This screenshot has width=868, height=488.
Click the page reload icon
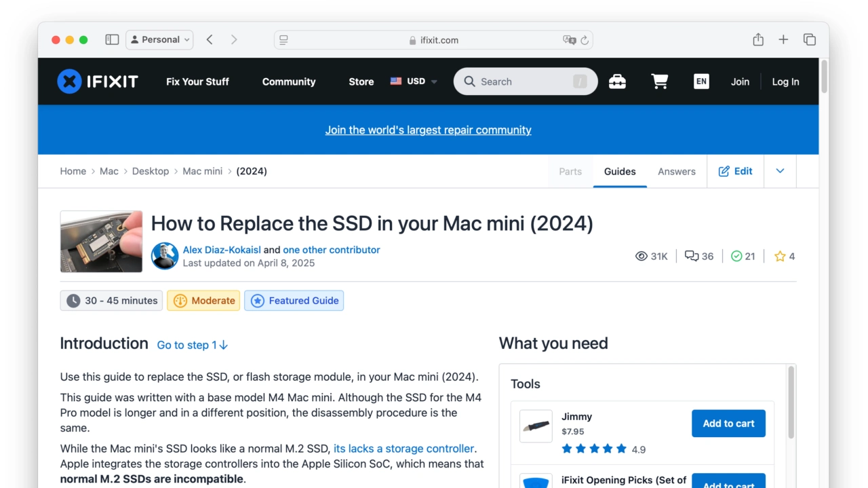[585, 40]
